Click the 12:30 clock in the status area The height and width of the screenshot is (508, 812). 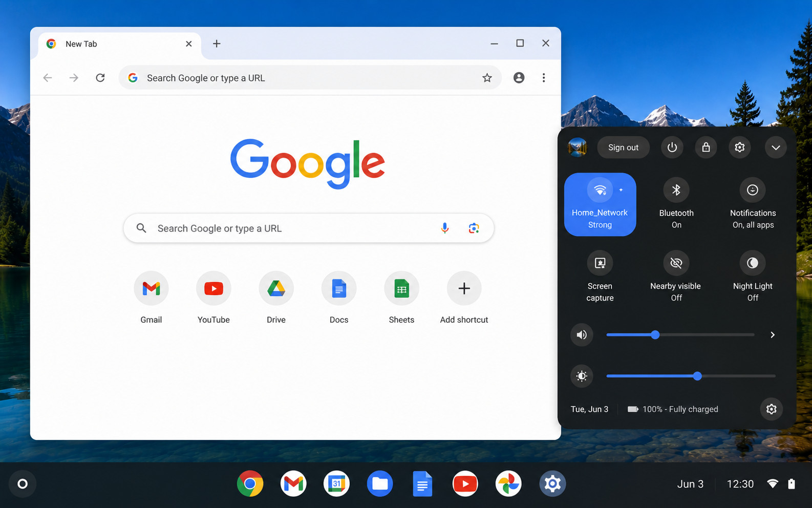click(x=740, y=484)
